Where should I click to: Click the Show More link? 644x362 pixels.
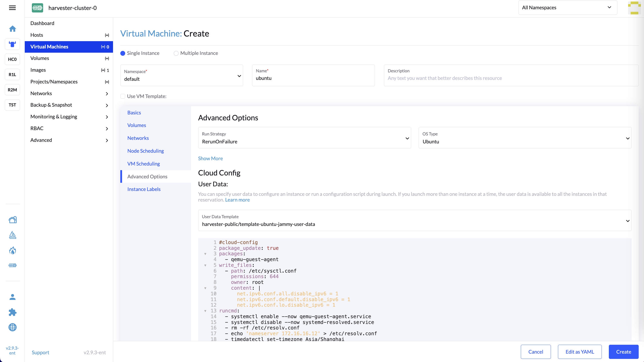coord(210,158)
